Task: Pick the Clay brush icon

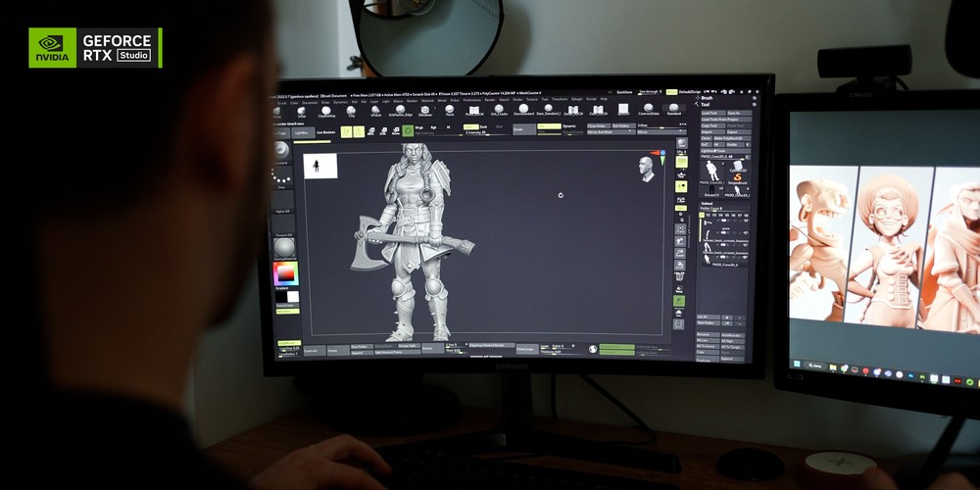Action: (351, 110)
